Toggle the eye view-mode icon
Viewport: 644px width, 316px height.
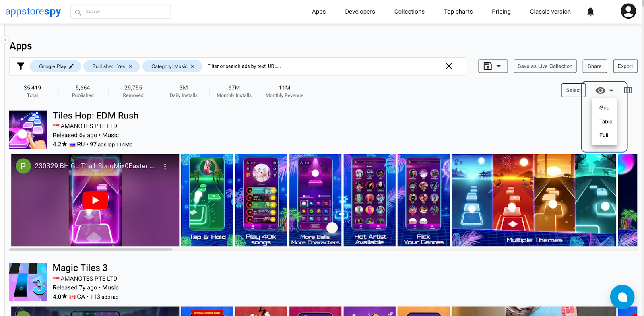coord(600,91)
